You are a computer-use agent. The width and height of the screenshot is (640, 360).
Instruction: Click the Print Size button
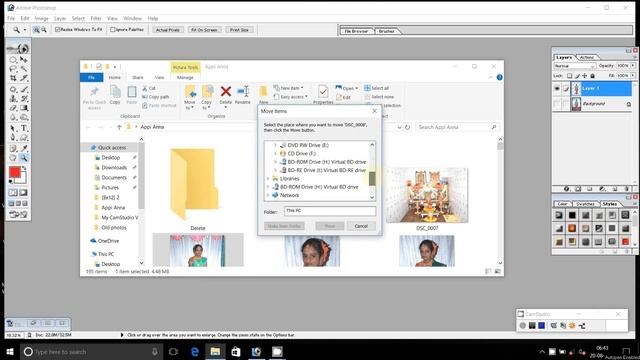pos(239,30)
